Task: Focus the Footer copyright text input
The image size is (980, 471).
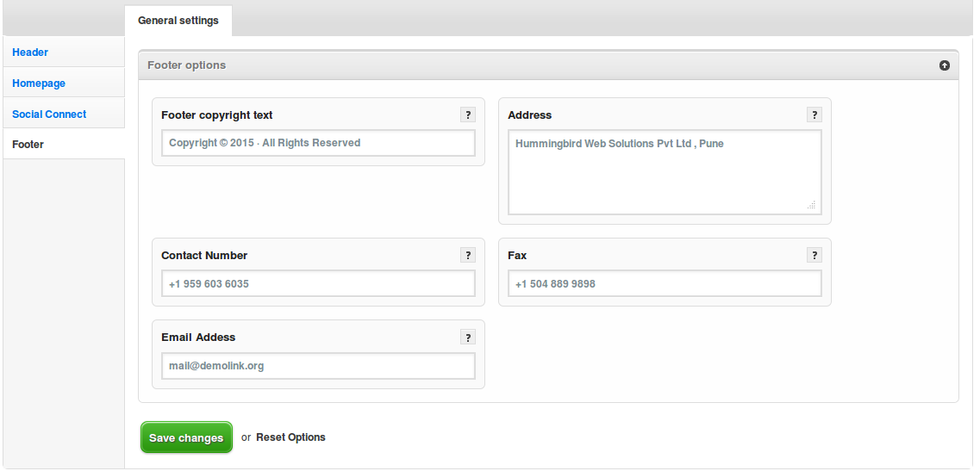Action: tap(318, 143)
